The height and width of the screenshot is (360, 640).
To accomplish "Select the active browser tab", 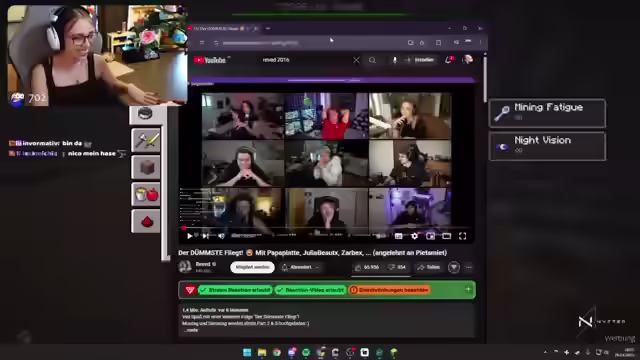I will pos(224,28).
